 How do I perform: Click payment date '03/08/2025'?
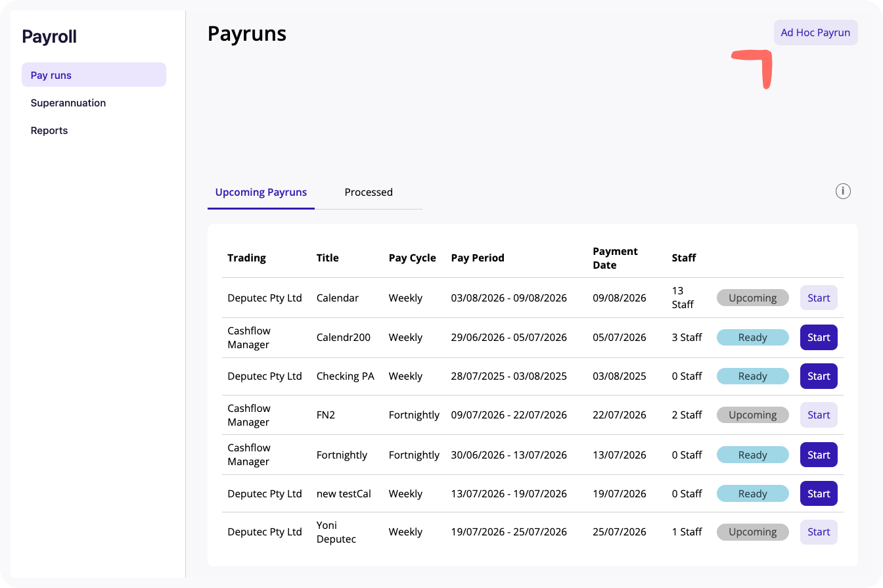(x=620, y=376)
